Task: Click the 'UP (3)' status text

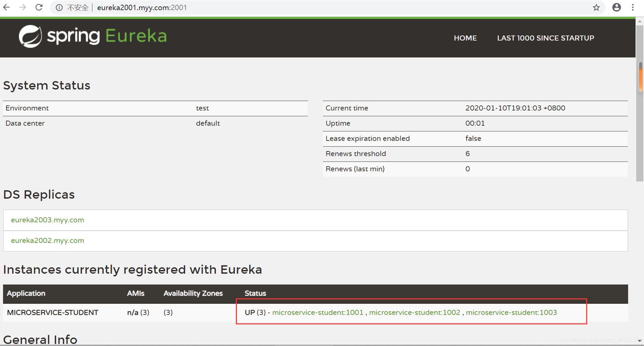Action: [x=255, y=313]
